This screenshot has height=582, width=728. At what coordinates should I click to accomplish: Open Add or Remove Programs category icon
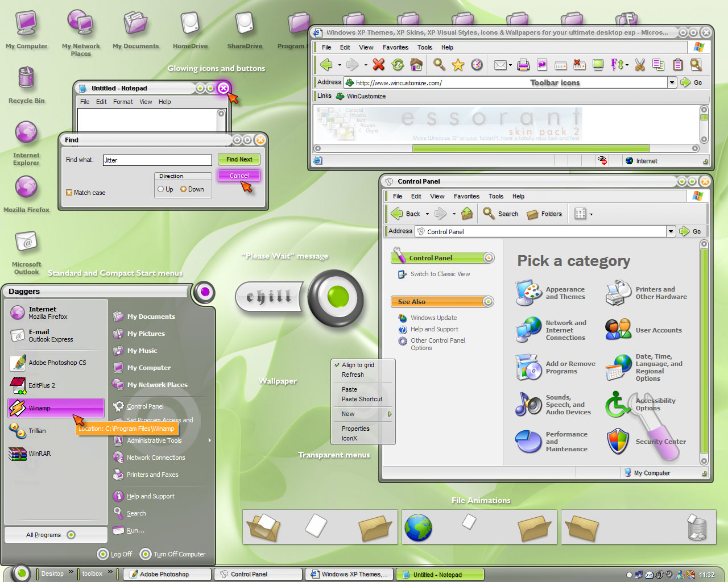click(529, 367)
